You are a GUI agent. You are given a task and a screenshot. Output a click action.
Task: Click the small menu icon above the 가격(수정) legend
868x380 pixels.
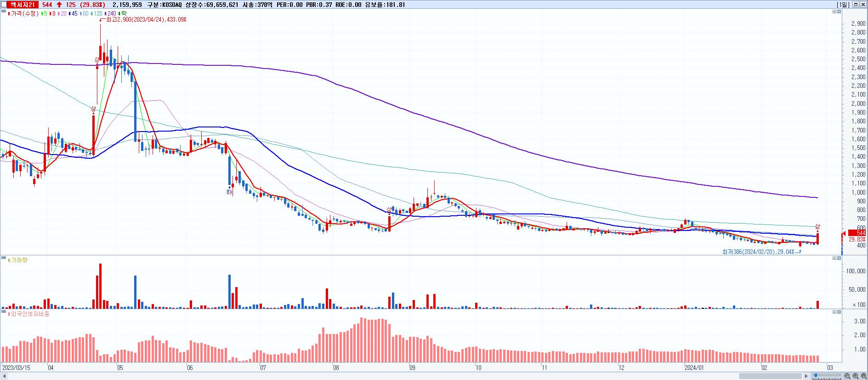[3, 10]
